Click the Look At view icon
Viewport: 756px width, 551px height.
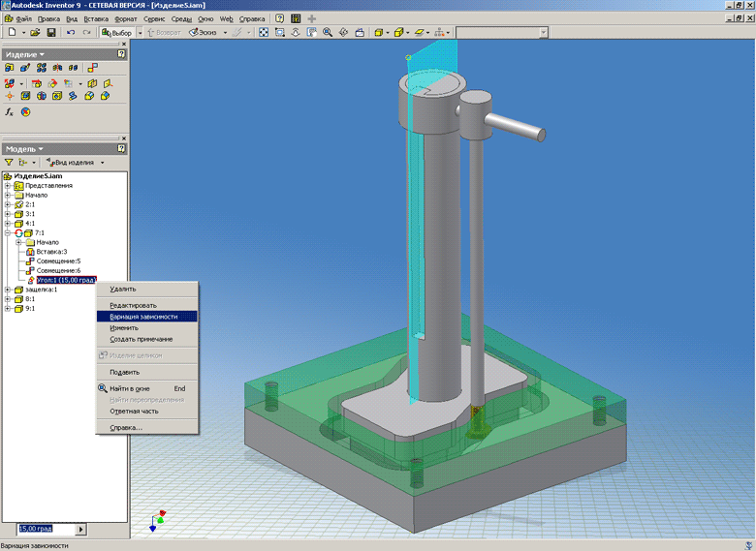coord(360,32)
